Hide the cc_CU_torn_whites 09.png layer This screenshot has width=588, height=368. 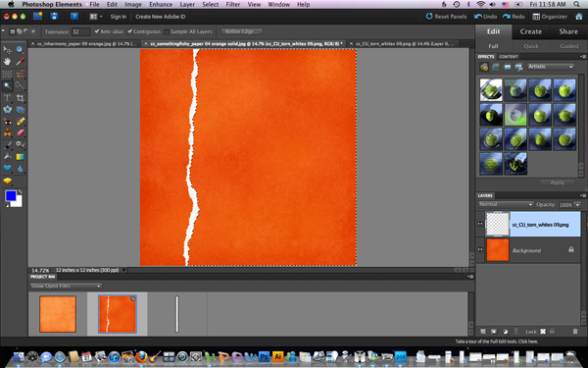[x=480, y=224]
